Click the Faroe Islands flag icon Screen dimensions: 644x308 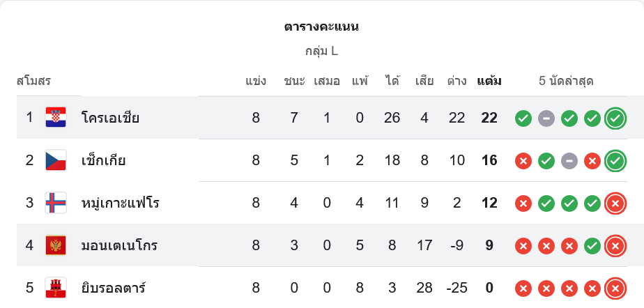point(56,203)
